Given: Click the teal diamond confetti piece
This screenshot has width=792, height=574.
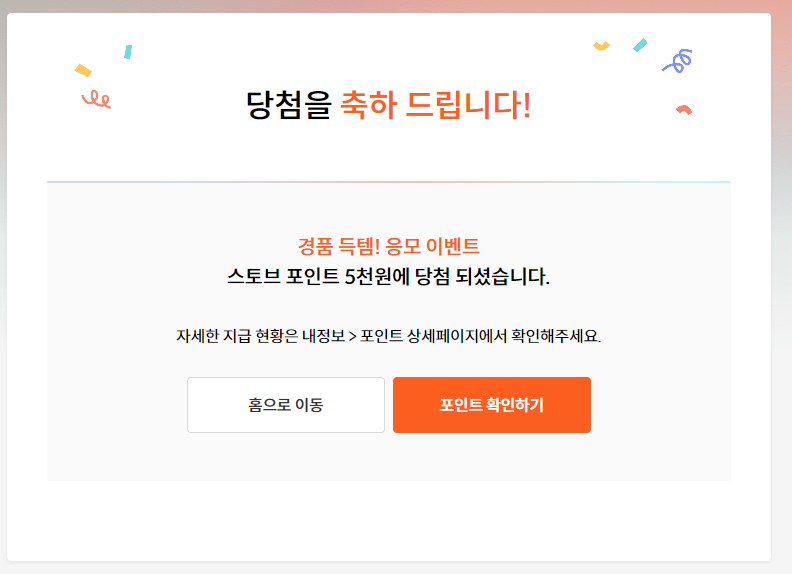Looking at the screenshot, I should (640, 45).
